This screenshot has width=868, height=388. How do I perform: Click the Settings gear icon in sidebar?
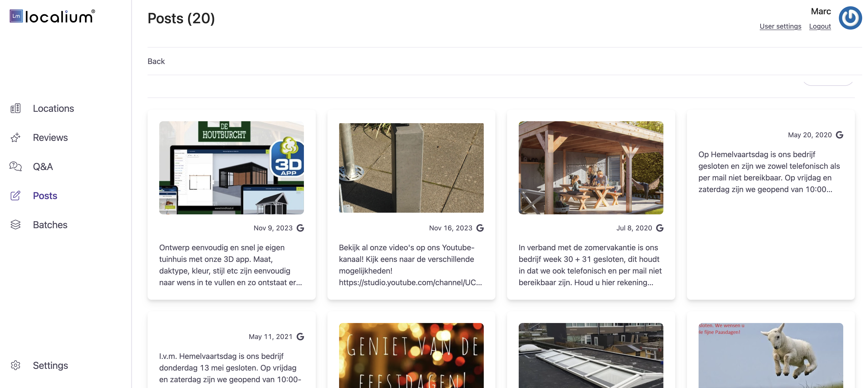(x=16, y=365)
